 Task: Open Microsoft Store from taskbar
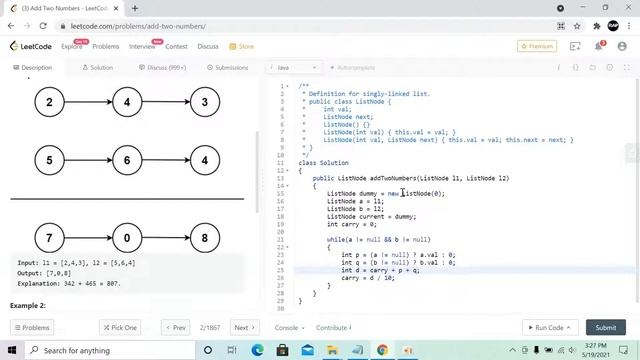click(x=282, y=350)
